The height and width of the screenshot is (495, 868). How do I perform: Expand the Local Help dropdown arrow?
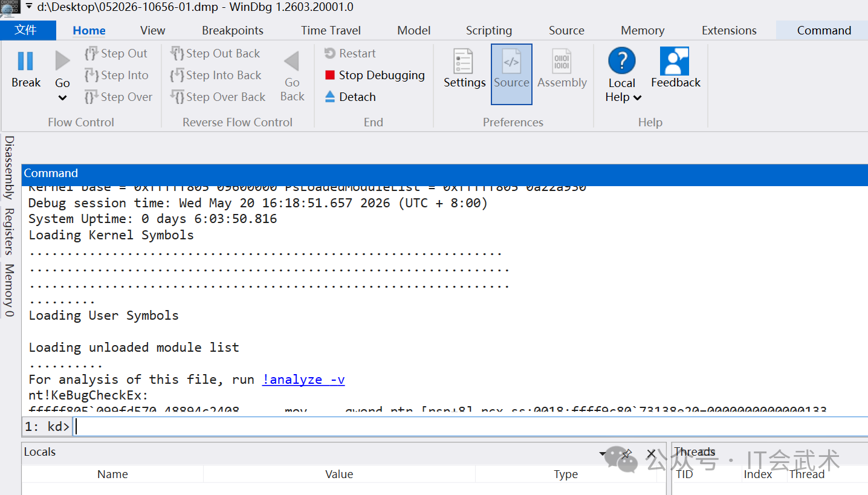(x=637, y=98)
